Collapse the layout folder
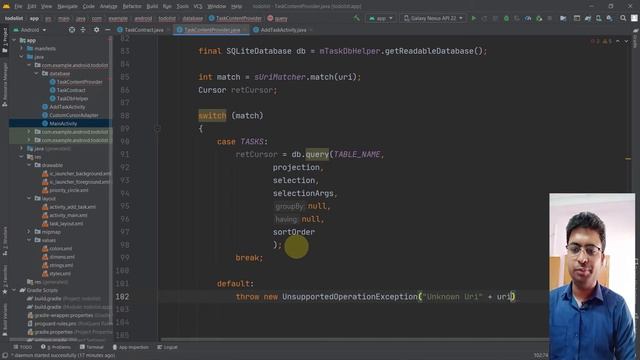 pos(29,199)
